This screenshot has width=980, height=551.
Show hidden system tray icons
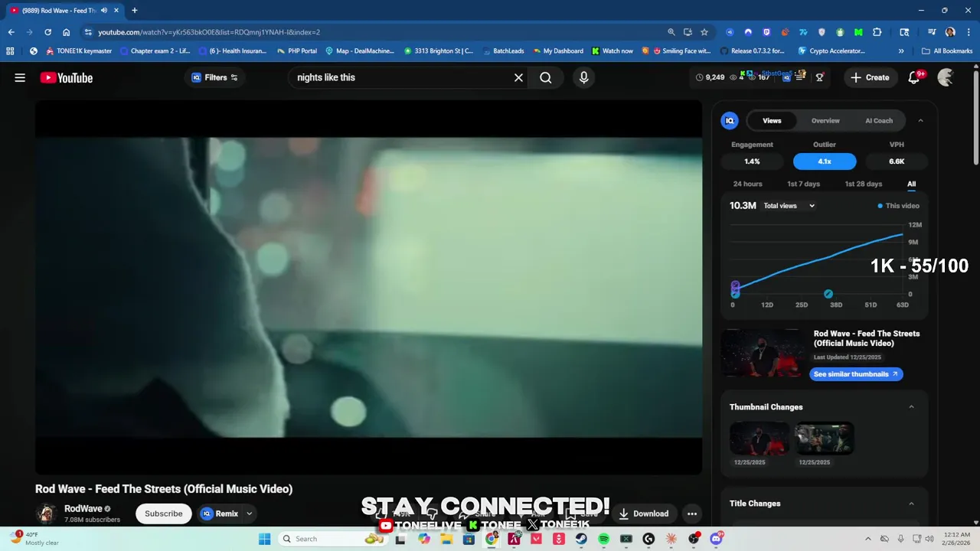coord(867,539)
